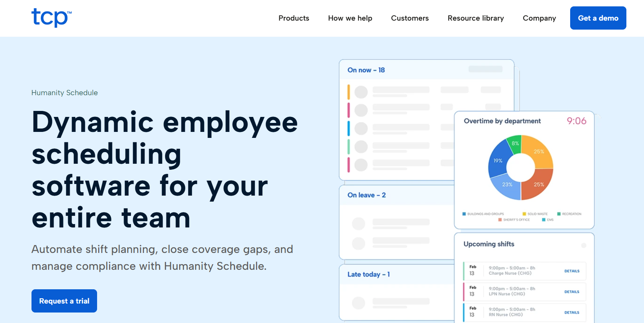Open the How we help menu
The width and height of the screenshot is (644, 323).
coord(350,18)
